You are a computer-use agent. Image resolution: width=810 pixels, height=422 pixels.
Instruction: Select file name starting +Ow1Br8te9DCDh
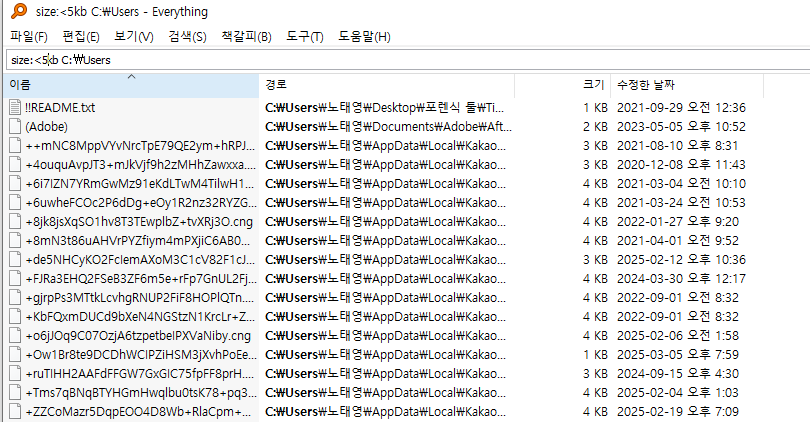tap(141, 354)
